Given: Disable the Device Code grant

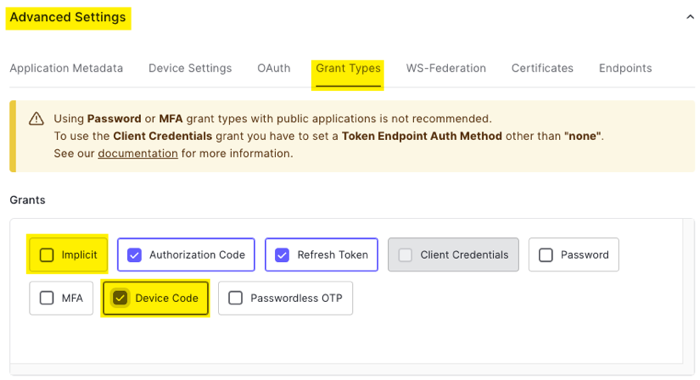Looking at the screenshot, I should 120,298.
